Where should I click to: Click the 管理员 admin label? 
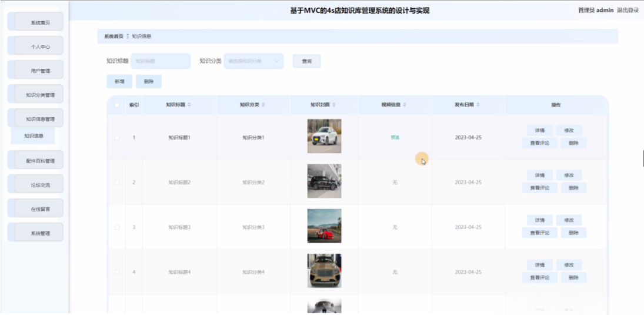click(596, 10)
